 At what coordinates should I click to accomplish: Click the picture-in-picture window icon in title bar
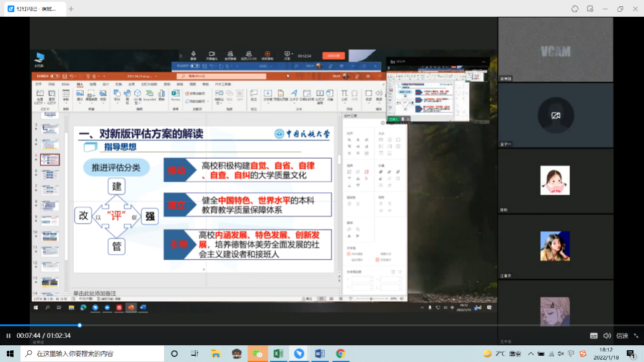(590, 9)
